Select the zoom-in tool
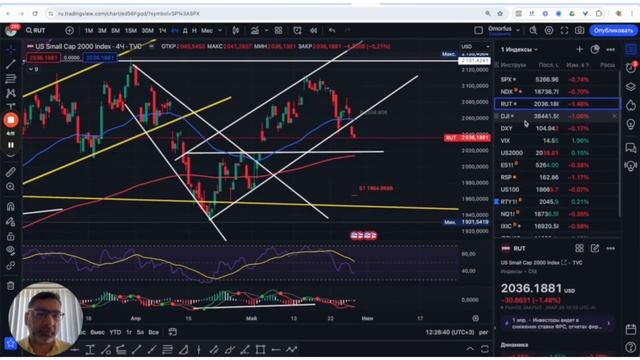The height and width of the screenshot is (360, 640). pyautogui.click(x=11, y=187)
